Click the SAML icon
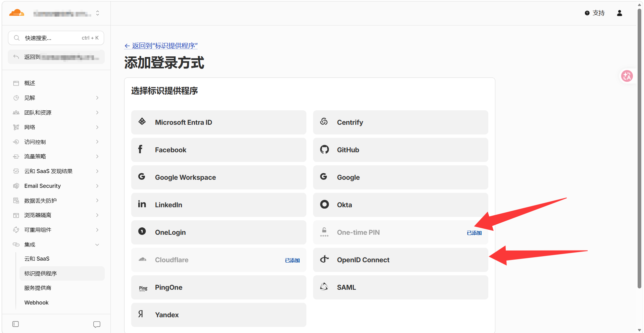Screen dimensions: 644x333 coord(324,286)
